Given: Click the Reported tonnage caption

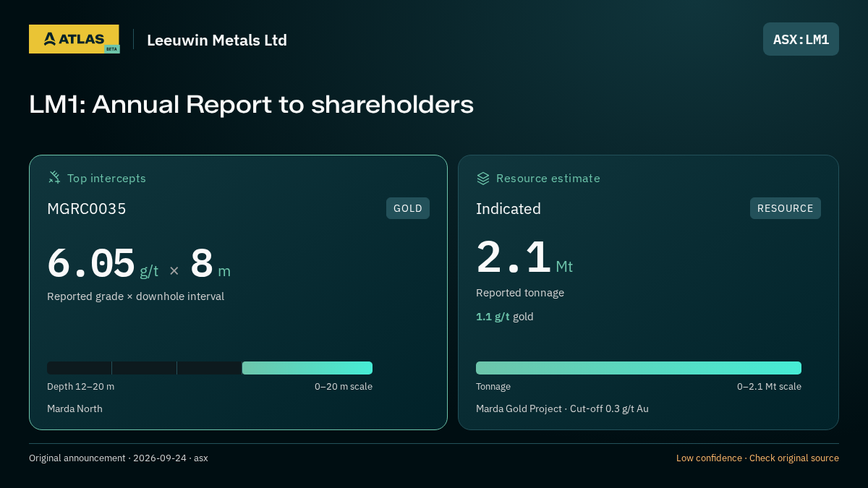Looking at the screenshot, I should (x=520, y=293).
